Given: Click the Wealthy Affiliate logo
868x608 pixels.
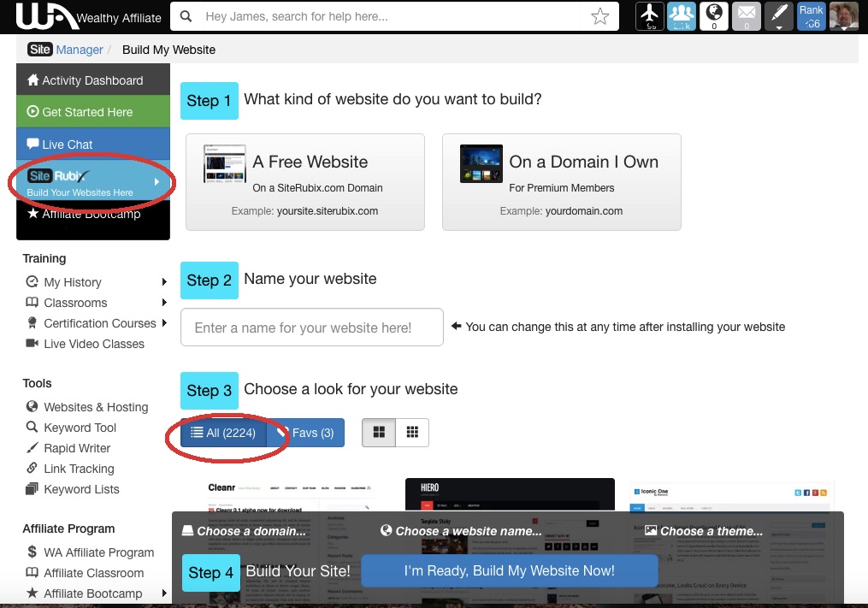Looking at the screenshot, I should pos(89,16).
